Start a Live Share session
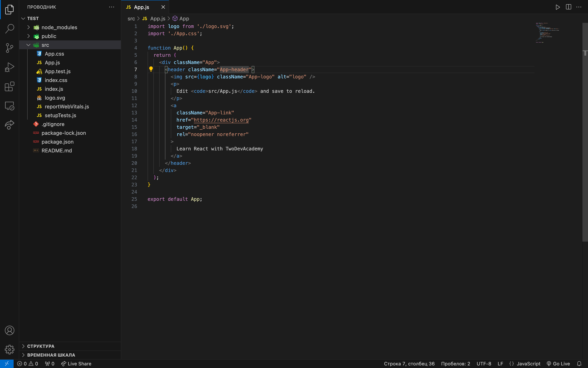Screen dimensions: 588x368 [76, 364]
